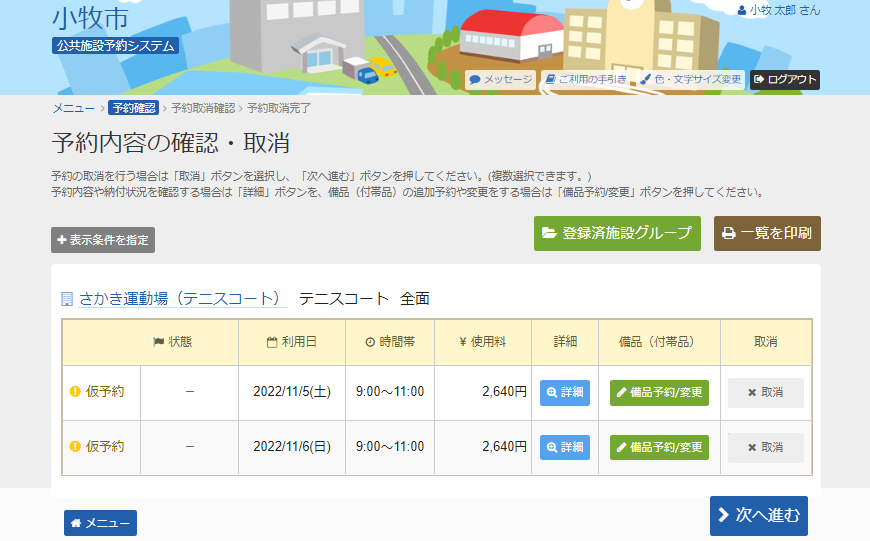Click the bottom メニュー home button
The width and height of the screenshot is (870, 541).
click(100, 523)
